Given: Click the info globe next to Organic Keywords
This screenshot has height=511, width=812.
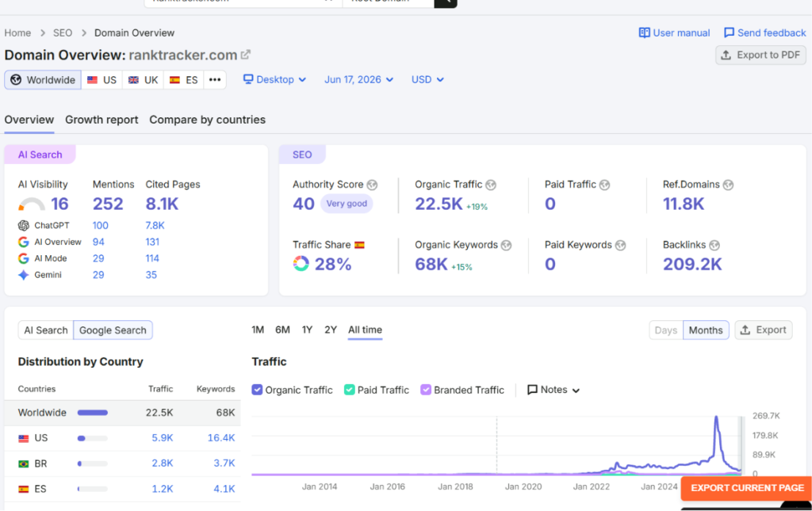Looking at the screenshot, I should (x=507, y=245).
